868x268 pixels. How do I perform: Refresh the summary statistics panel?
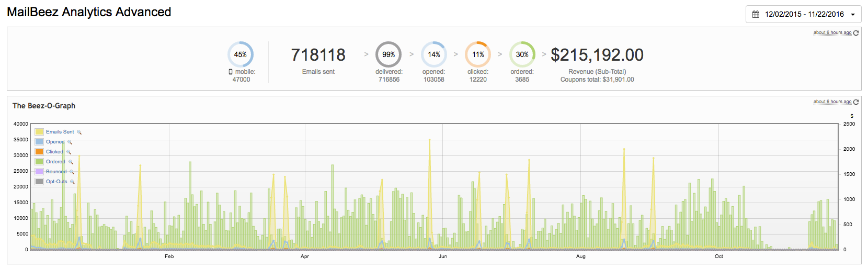(x=856, y=32)
